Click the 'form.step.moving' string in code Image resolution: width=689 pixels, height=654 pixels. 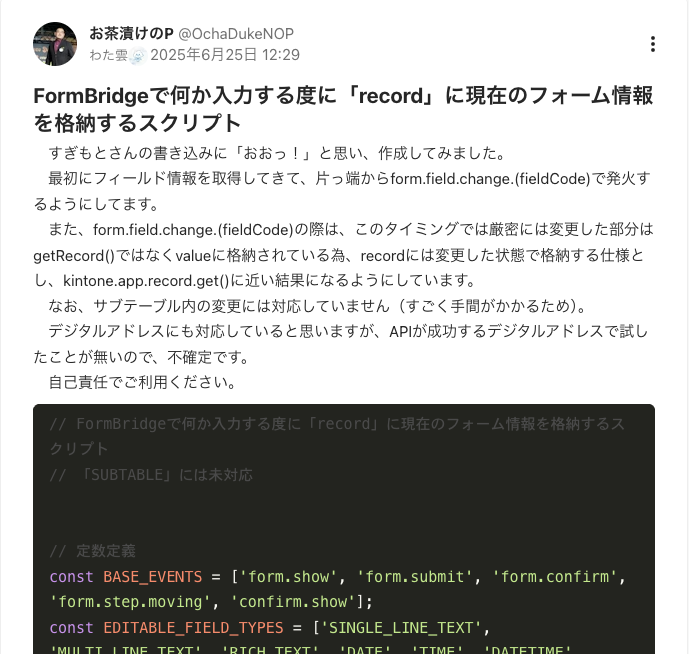pos(131,602)
